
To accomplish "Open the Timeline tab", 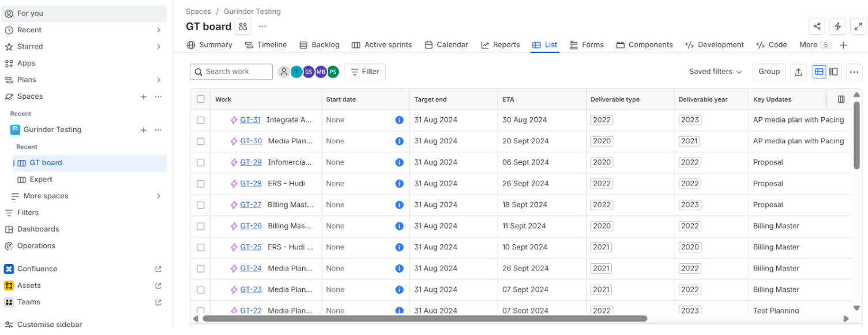I will (x=271, y=44).
